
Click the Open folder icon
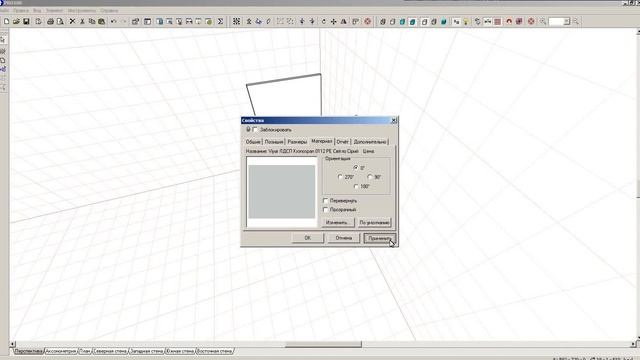point(16,21)
